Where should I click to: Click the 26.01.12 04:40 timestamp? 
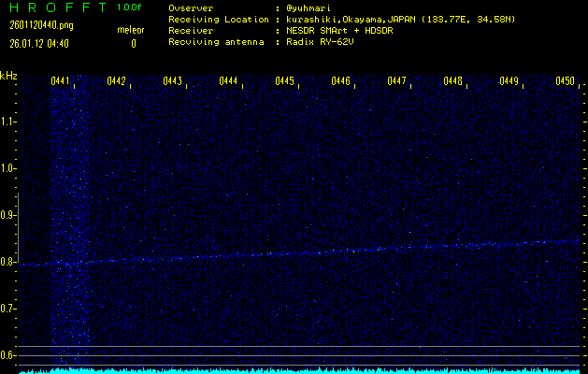coord(42,43)
